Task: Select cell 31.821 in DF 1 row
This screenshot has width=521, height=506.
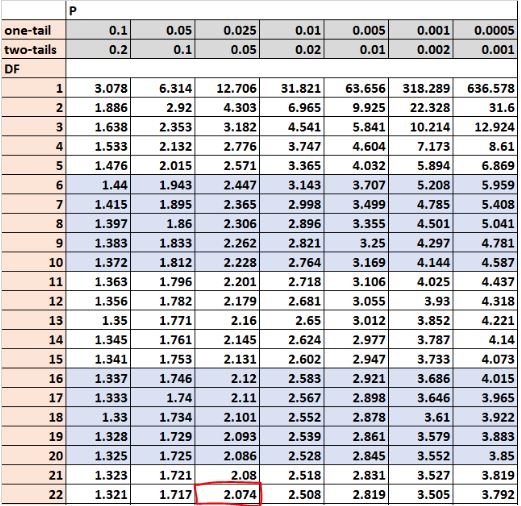Action: 292,88
